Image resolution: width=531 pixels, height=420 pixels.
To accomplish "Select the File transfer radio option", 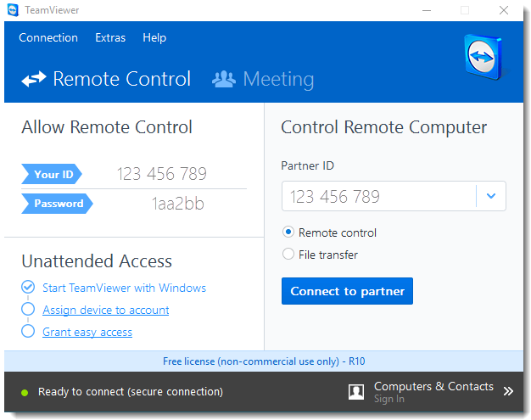I will [x=288, y=255].
